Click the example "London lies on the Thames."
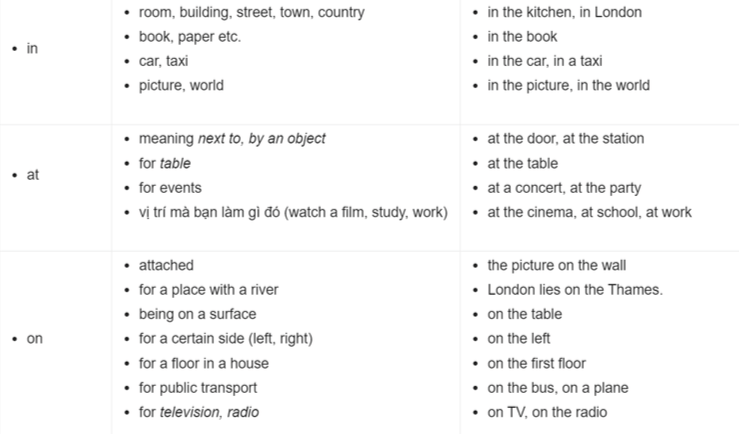Image resolution: width=739 pixels, height=434 pixels. pyautogui.click(x=574, y=290)
